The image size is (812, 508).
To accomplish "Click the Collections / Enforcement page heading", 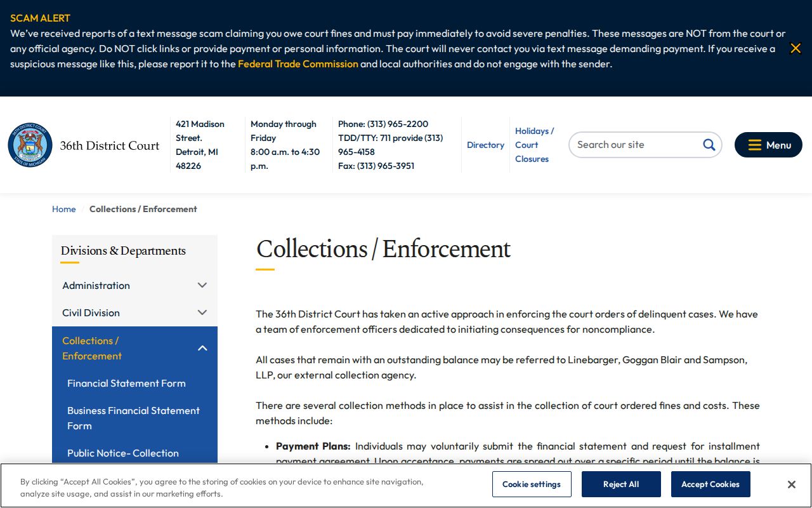I will (x=383, y=249).
